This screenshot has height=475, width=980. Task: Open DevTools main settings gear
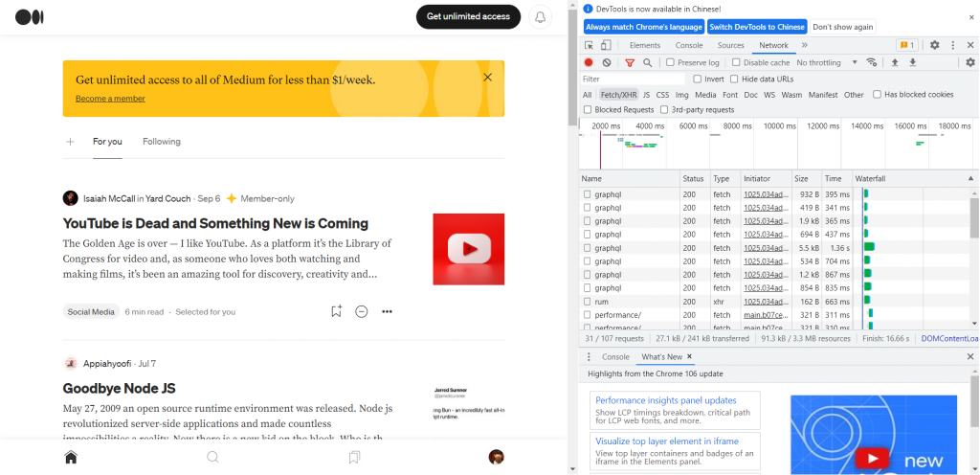(x=934, y=45)
